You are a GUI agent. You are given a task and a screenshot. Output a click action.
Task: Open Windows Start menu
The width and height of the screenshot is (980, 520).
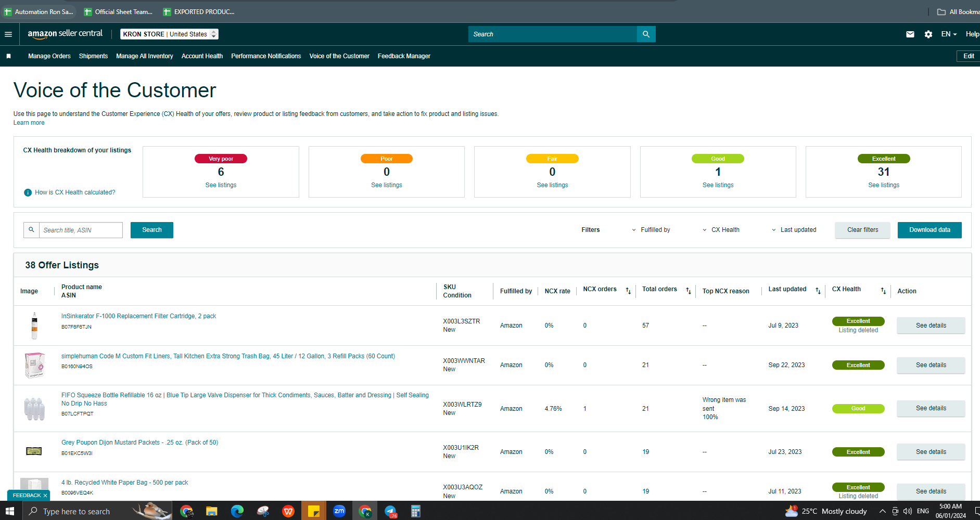click(10, 511)
